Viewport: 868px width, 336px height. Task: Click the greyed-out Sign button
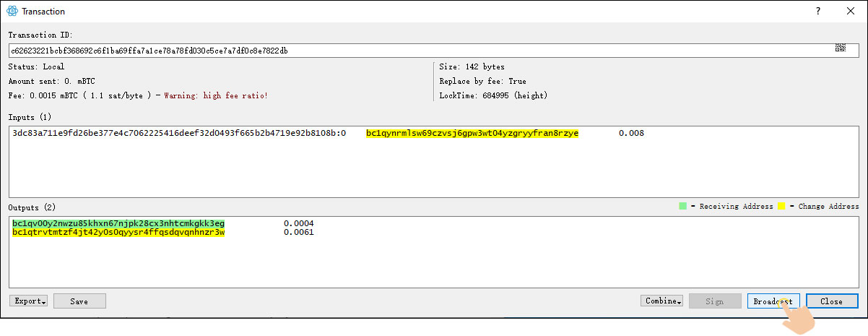click(715, 301)
